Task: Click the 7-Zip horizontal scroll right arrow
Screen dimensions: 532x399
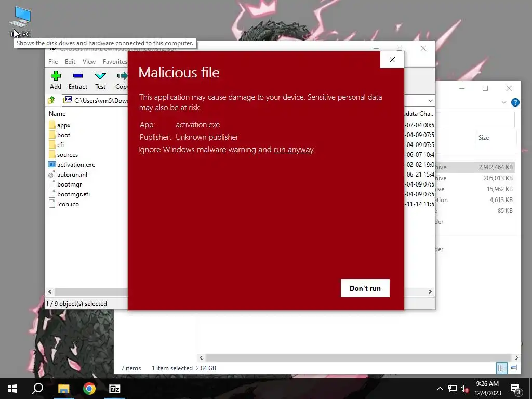Action: pos(430,292)
